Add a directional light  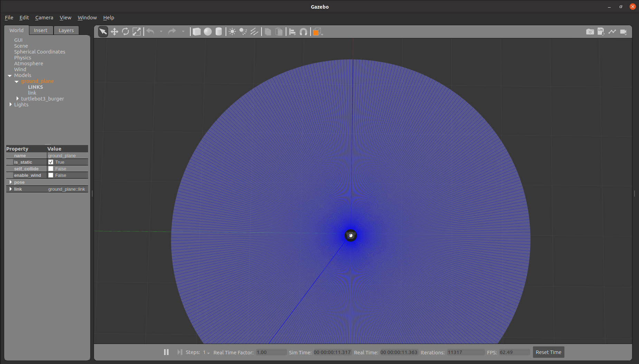(254, 32)
